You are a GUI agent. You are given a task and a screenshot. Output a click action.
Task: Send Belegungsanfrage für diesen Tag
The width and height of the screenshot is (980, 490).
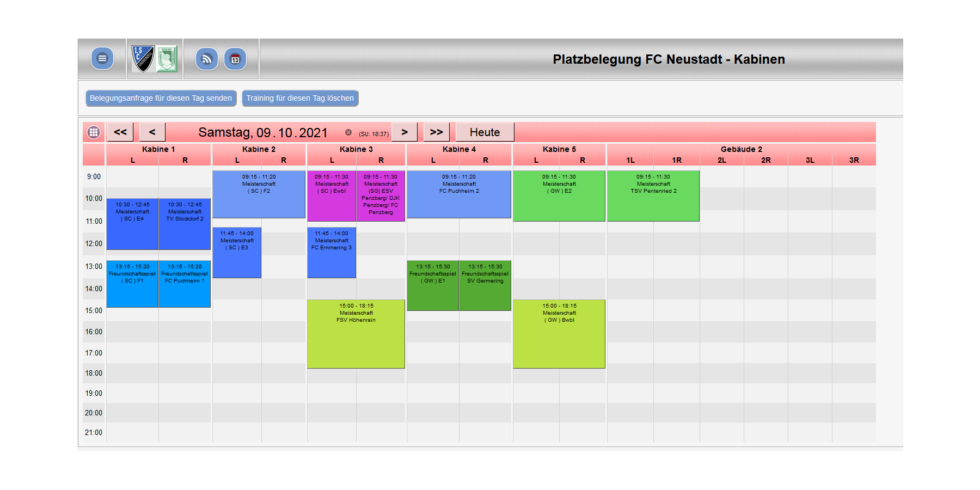click(161, 98)
